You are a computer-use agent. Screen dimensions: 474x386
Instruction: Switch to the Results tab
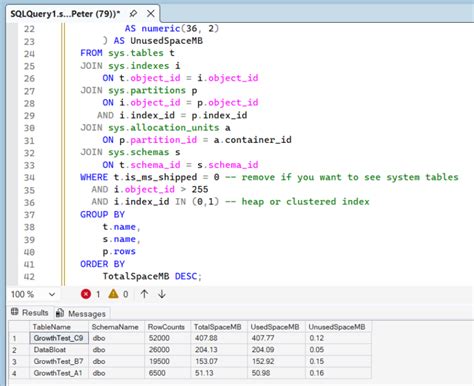pyautogui.click(x=30, y=313)
